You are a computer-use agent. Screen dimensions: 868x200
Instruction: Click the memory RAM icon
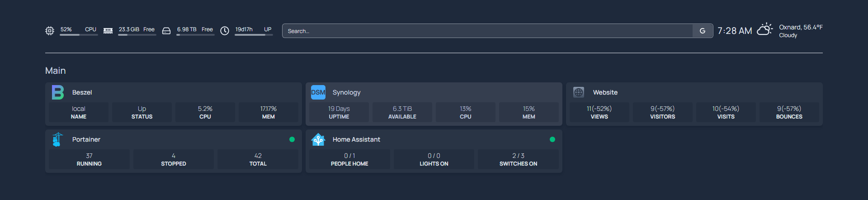click(x=108, y=31)
